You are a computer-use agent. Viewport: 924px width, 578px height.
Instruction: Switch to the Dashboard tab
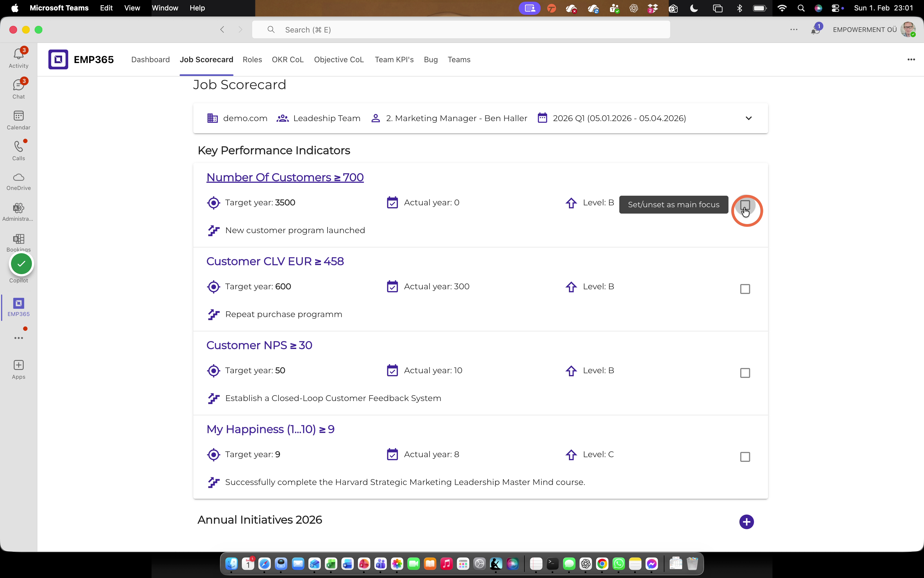tap(150, 60)
